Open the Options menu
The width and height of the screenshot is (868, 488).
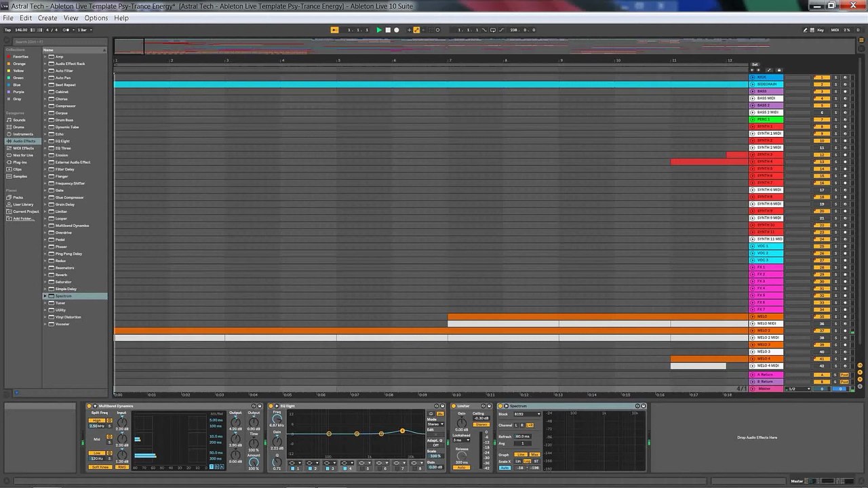(x=96, y=18)
